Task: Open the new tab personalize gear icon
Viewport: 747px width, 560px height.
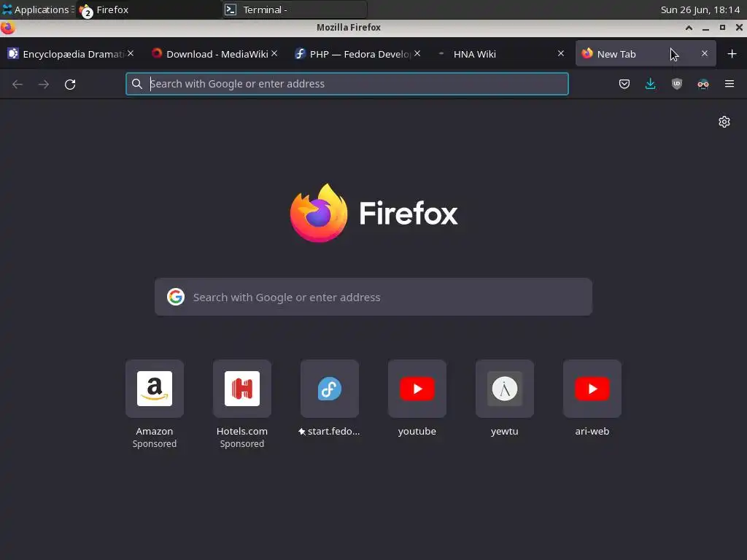Action: pyautogui.click(x=724, y=122)
